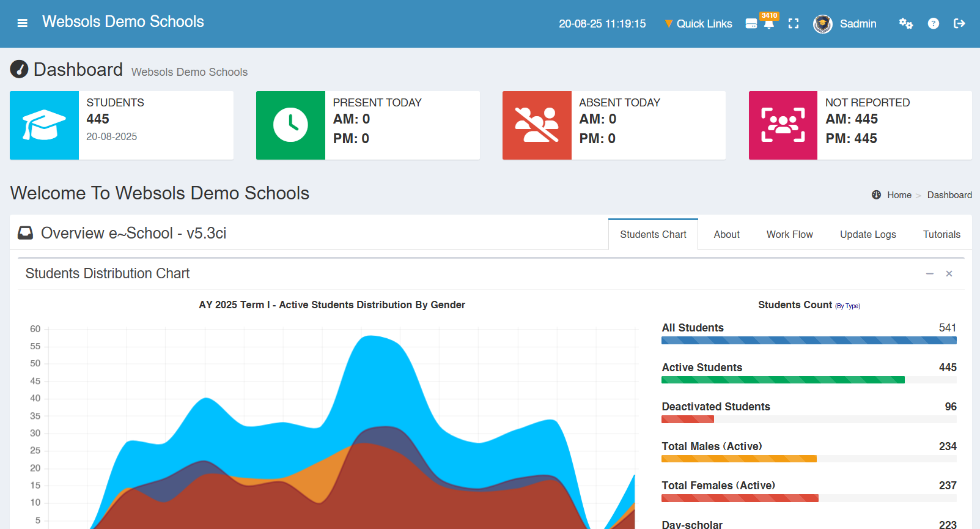
Task: Expand the Quick Links dropdown
Action: (698, 24)
